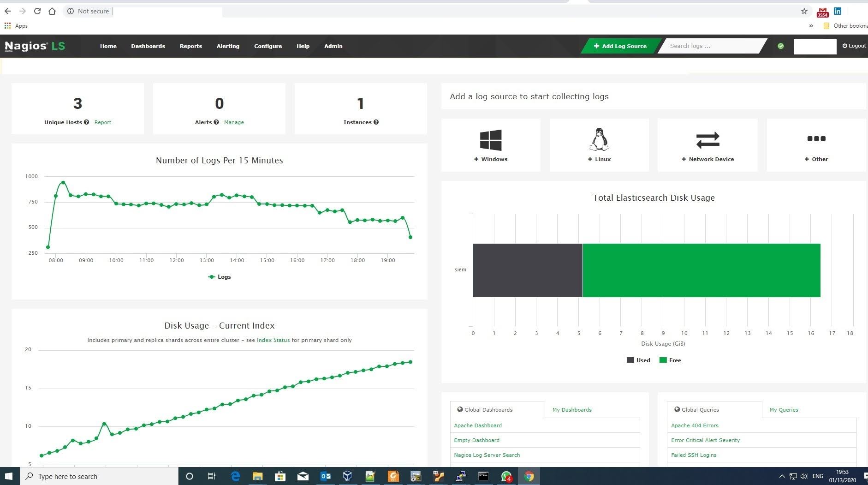Click the green system status check icon

click(x=781, y=46)
